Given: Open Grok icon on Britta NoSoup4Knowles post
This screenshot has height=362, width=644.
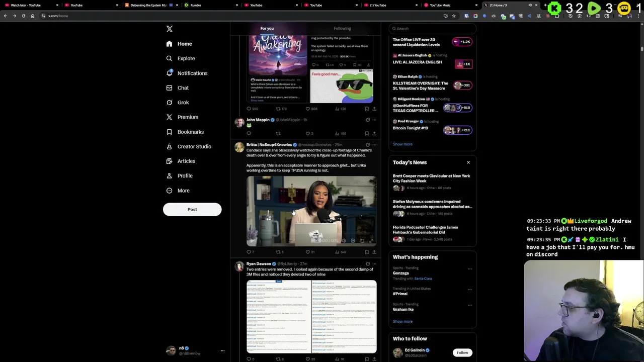Looking at the screenshot, I should click(x=367, y=145).
